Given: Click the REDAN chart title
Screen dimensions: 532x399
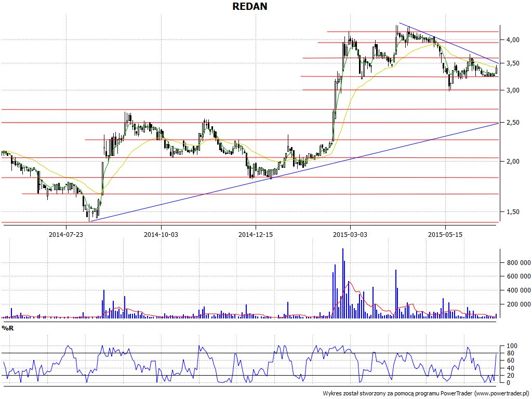Looking at the screenshot, I should coord(250,6).
